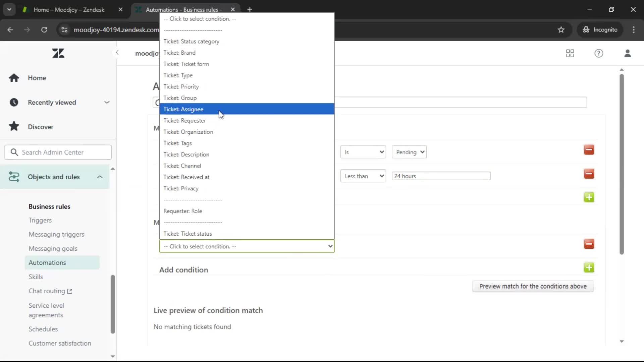The height and width of the screenshot is (362, 644).
Task: Open the tab search dropdown
Action: click(x=9, y=9)
